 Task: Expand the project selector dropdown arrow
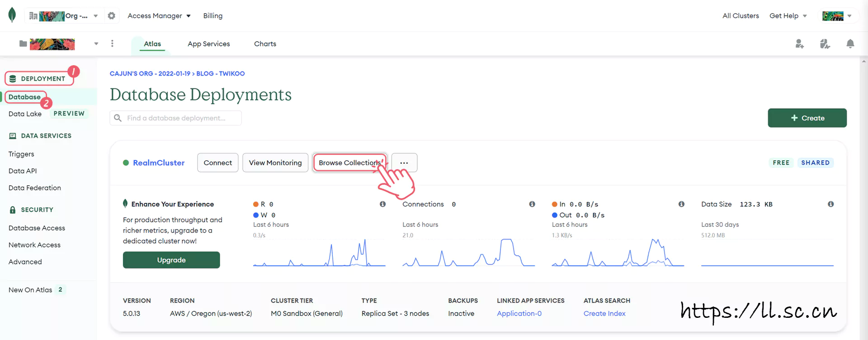pos(96,44)
